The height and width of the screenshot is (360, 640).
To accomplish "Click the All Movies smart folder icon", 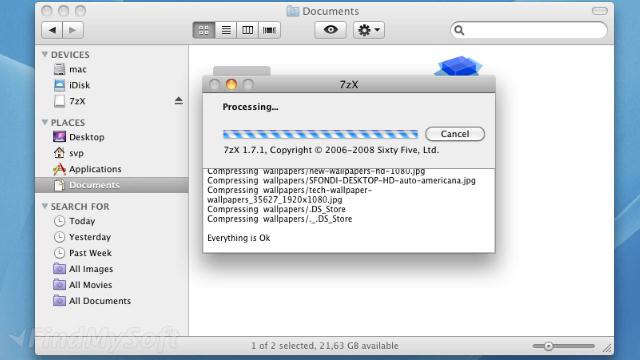I will [x=59, y=284].
